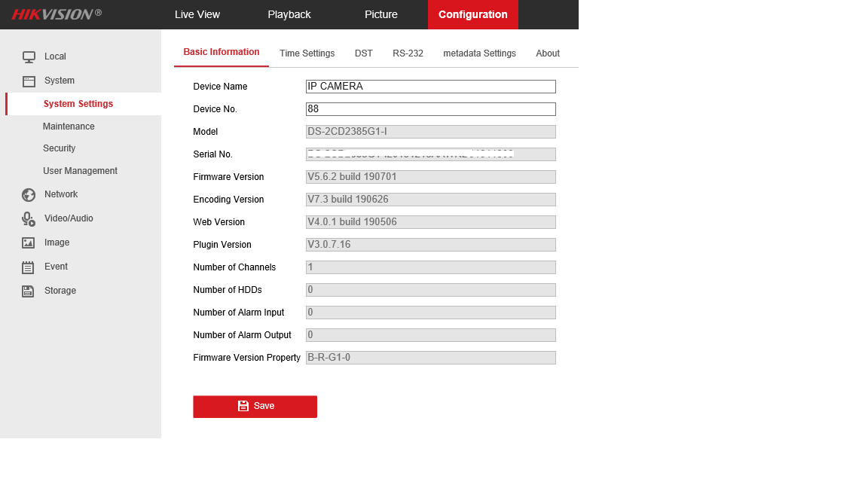Screen dimensions: 868x488
Task: Switch to the RS-232 tab
Action: click(x=408, y=53)
